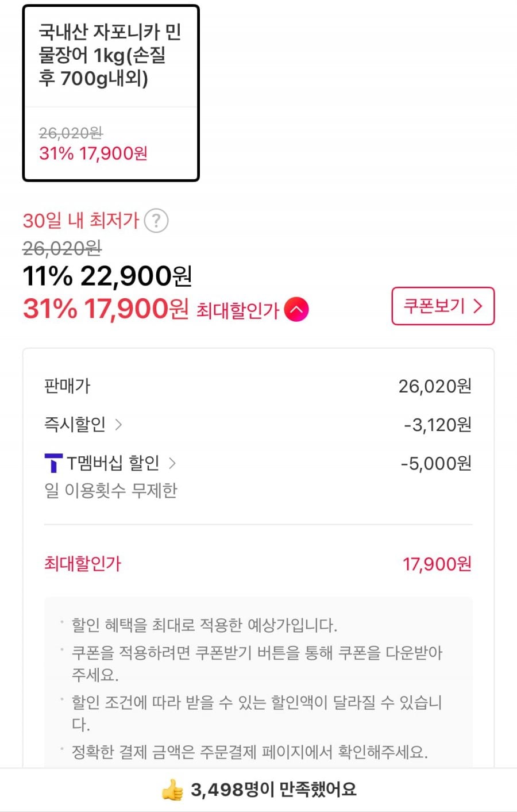Open the 3,498명이 만족했어요 satisfaction text

(273, 790)
